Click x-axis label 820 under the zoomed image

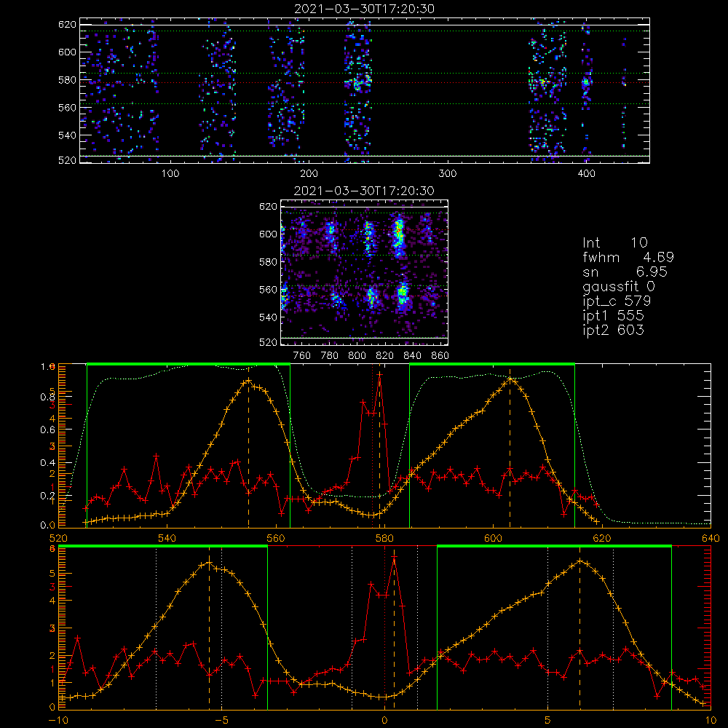[x=385, y=356]
